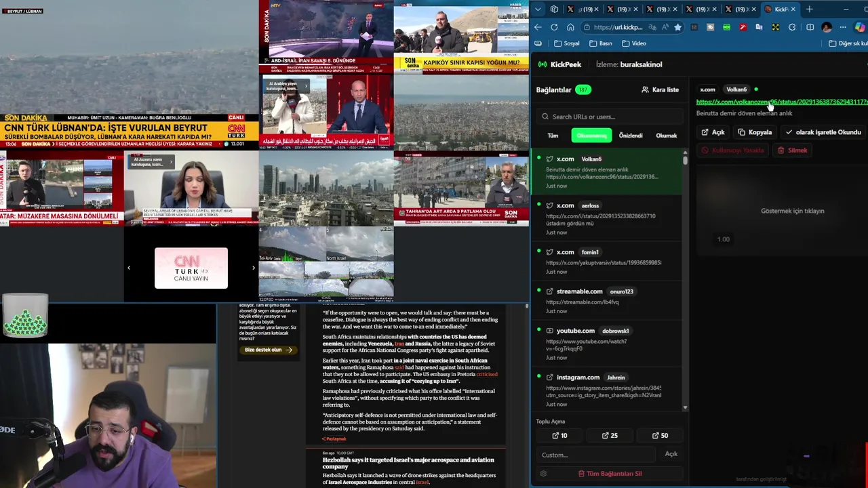Open the browser extensions puzzle icon

click(791, 27)
